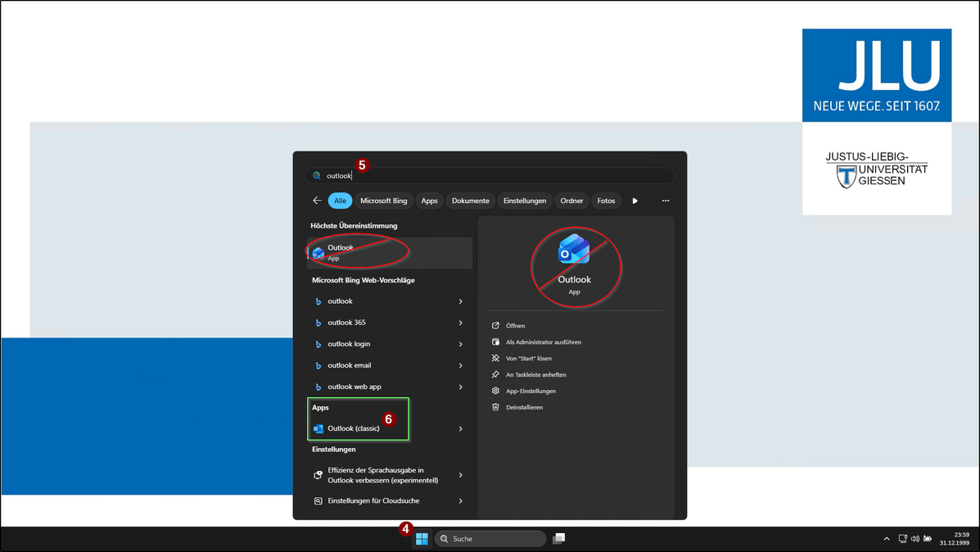Show hidden system tray icons
The image size is (980, 552).
pyautogui.click(x=886, y=539)
